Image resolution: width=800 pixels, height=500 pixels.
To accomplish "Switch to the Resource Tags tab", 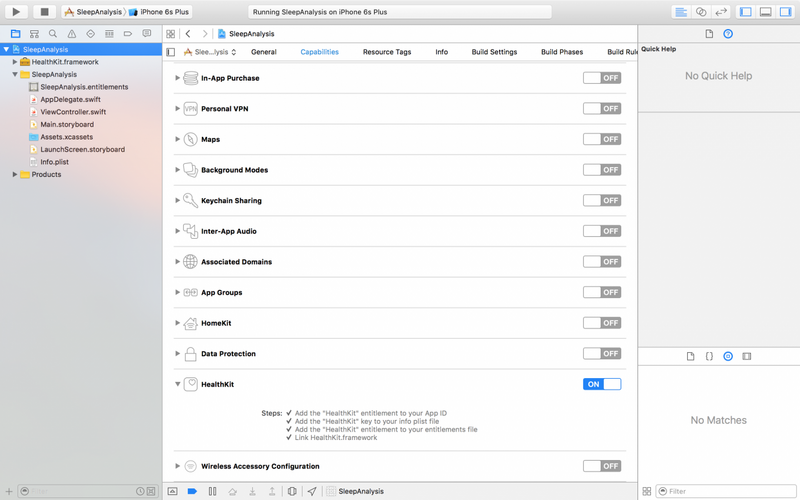I will click(387, 52).
